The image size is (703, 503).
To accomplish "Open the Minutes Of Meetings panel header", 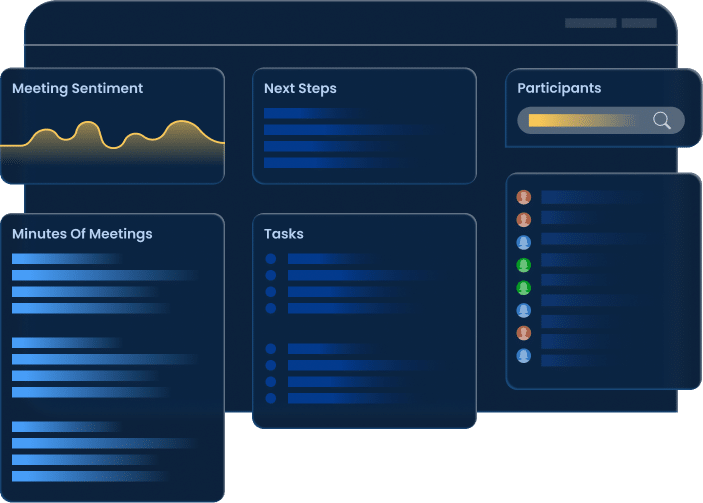I will click(82, 234).
